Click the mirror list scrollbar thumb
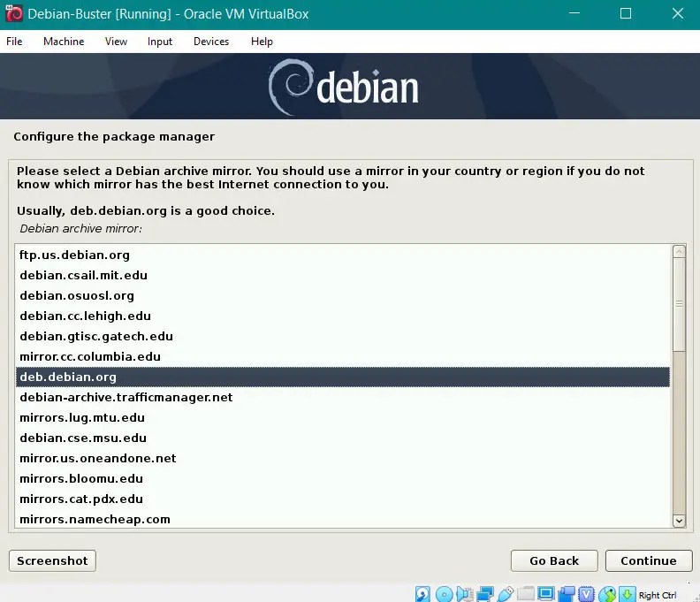Screen dimensions: 700x602 point(679,304)
